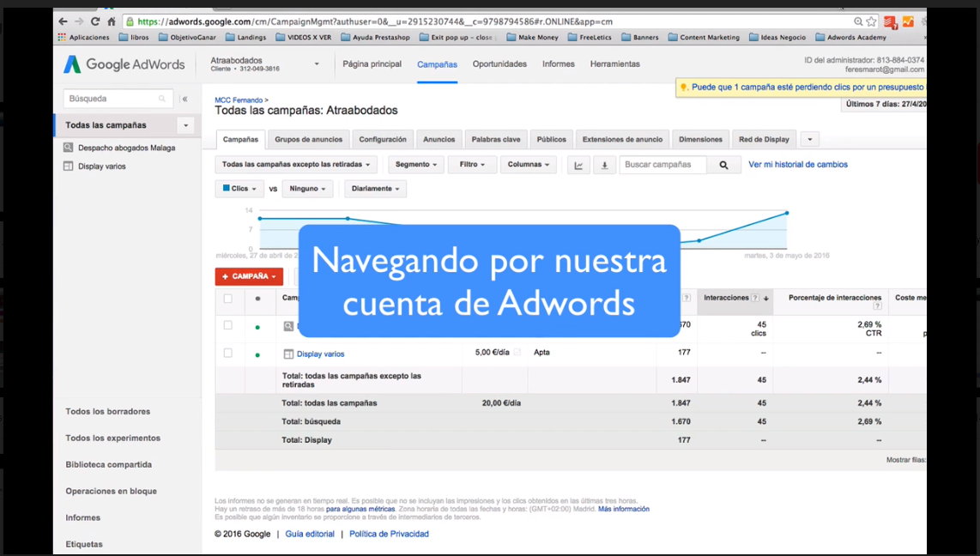Click the Búsqueda sidebar search field
Viewport: 980px width, 556px height.
click(x=118, y=99)
